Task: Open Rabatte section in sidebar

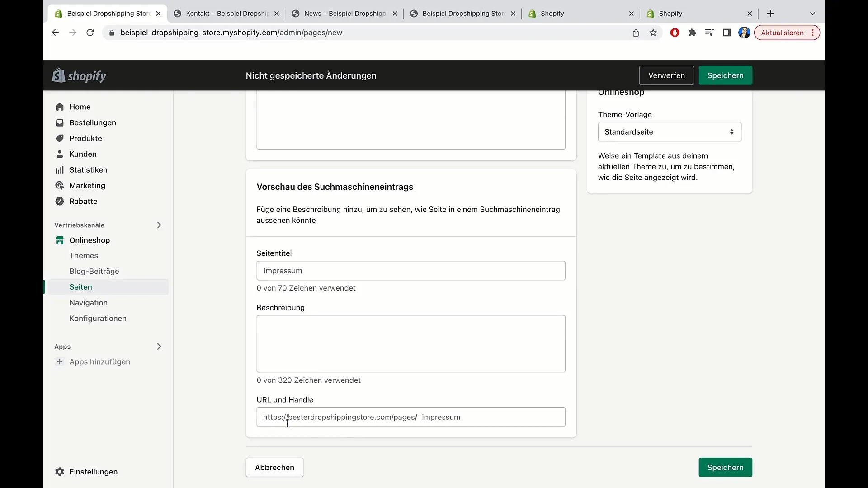Action: [83, 201]
